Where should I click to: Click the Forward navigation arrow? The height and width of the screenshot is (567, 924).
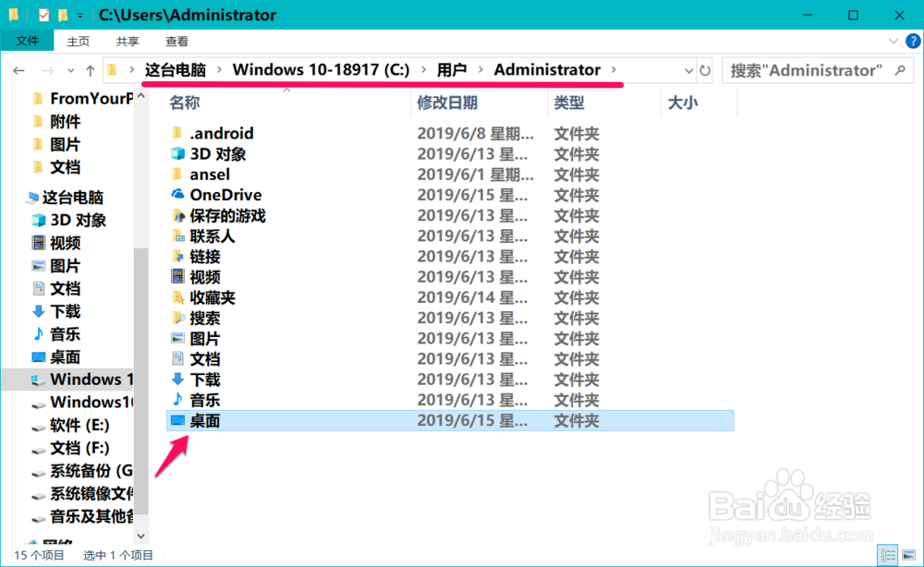48,71
